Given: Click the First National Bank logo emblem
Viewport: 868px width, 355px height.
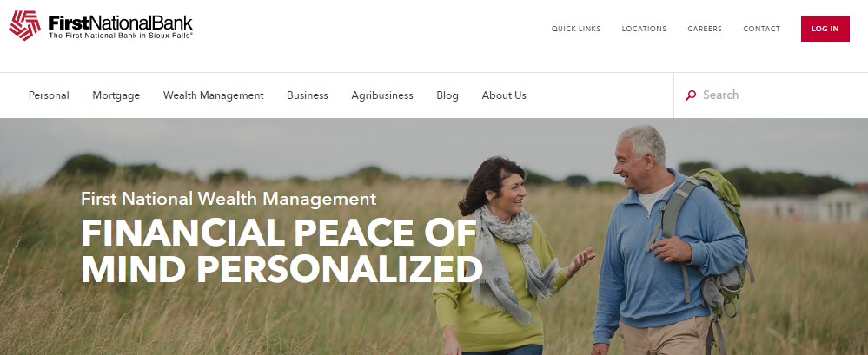Looking at the screenshot, I should pyautogui.click(x=25, y=25).
